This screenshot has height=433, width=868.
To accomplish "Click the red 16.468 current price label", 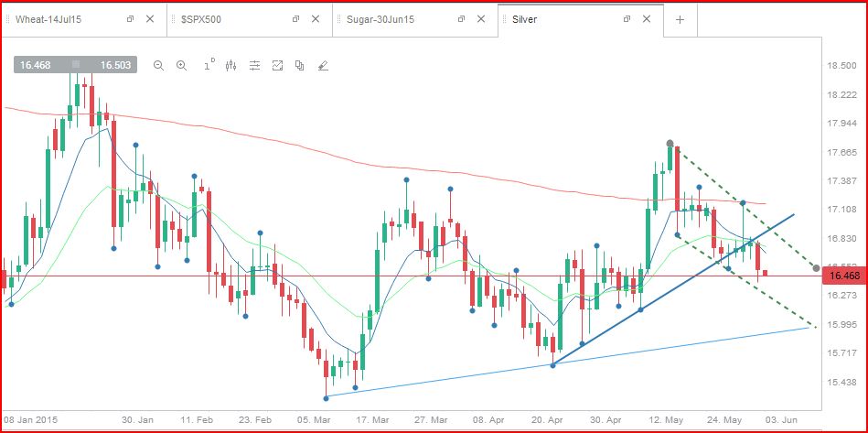I will point(844,276).
